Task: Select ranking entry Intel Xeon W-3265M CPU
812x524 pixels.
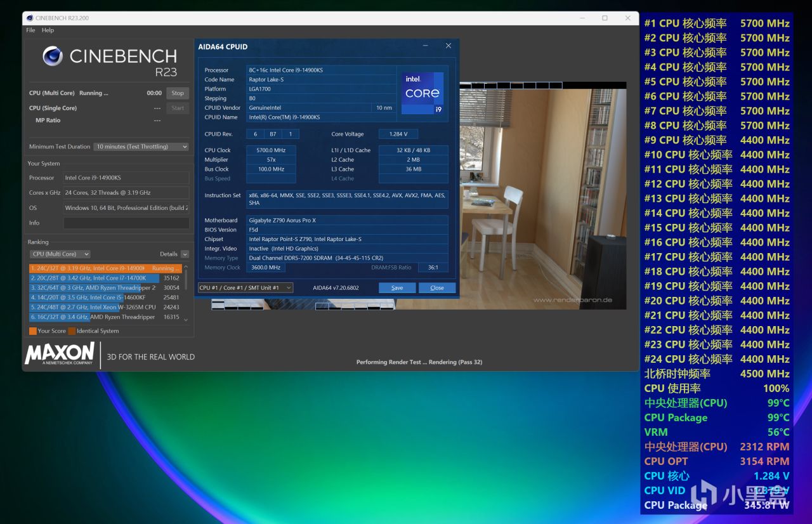Action: coord(105,307)
